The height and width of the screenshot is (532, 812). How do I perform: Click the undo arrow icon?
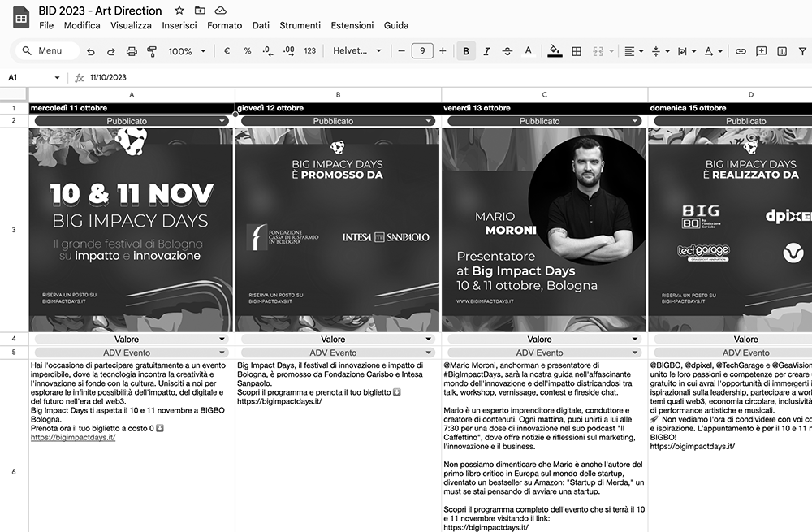pyautogui.click(x=90, y=51)
